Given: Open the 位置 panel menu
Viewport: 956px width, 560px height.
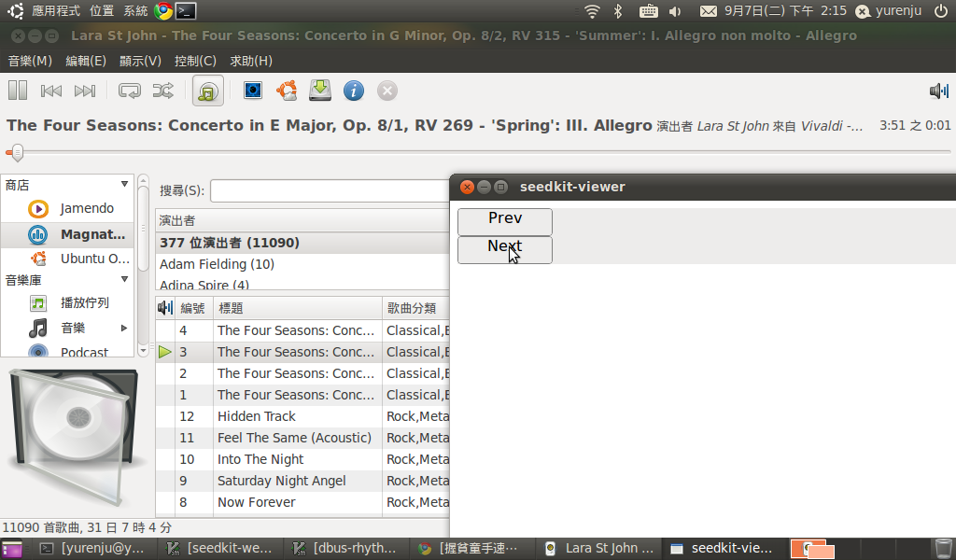Looking at the screenshot, I should [x=101, y=10].
